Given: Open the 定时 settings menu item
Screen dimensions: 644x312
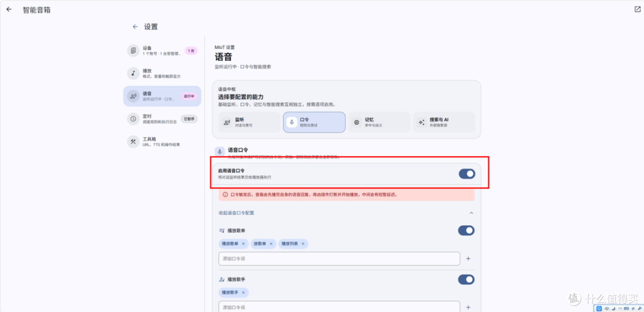Looking at the screenshot, I should (x=162, y=119).
